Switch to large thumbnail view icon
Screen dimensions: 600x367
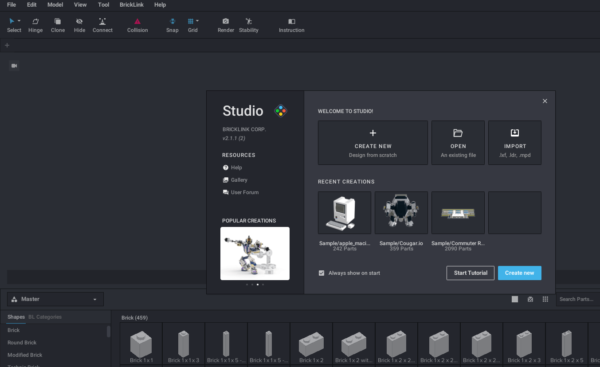[x=515, y=299]
